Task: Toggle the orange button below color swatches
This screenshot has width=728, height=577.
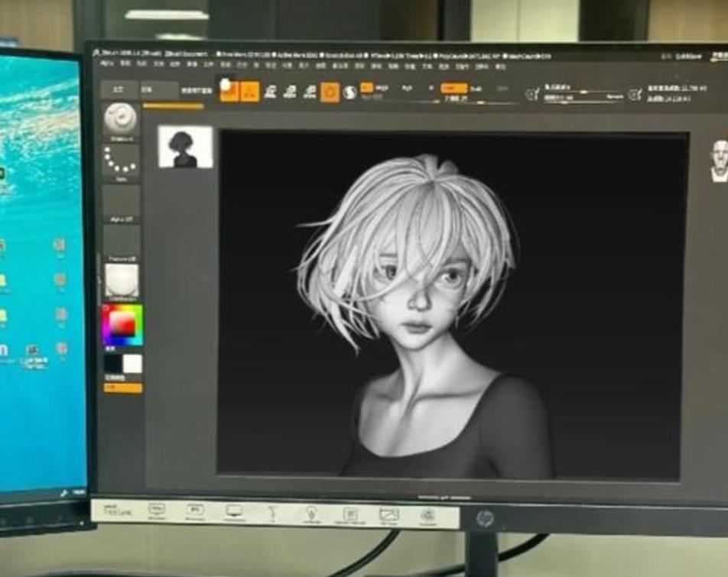Action: [x=123, y=388]
